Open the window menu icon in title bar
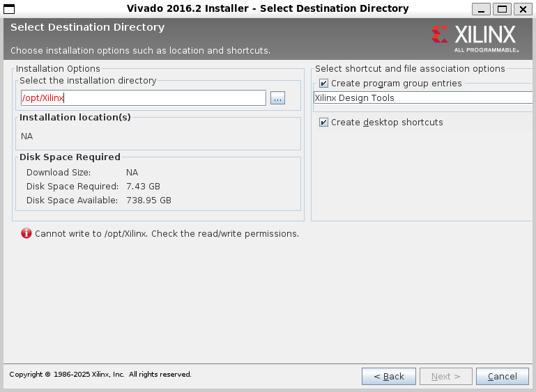 tap(8, 8)
